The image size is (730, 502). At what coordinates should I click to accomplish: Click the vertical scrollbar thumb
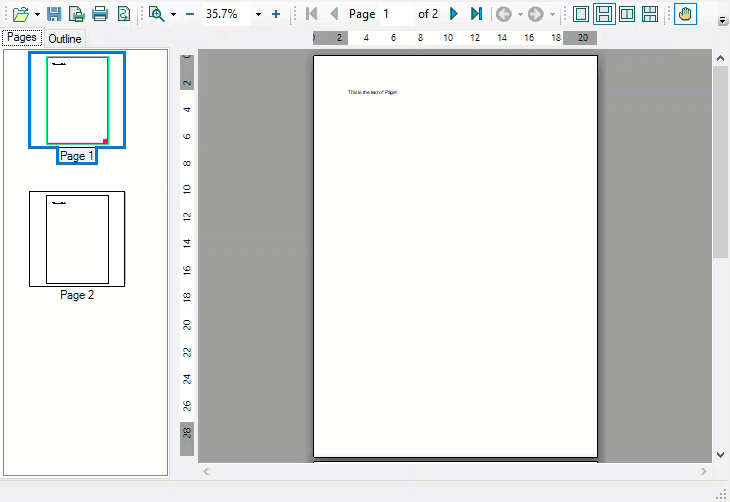[x=720, y=160]
